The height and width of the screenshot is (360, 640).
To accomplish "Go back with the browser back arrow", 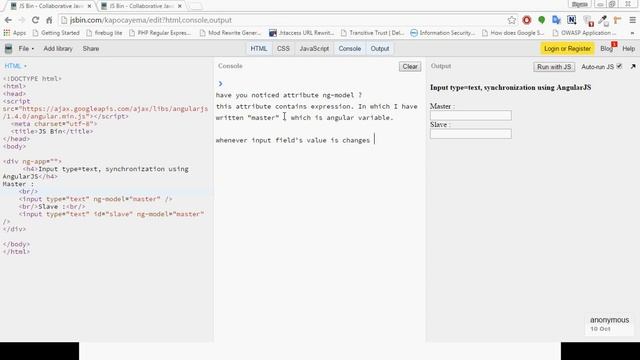I will 8,20.
